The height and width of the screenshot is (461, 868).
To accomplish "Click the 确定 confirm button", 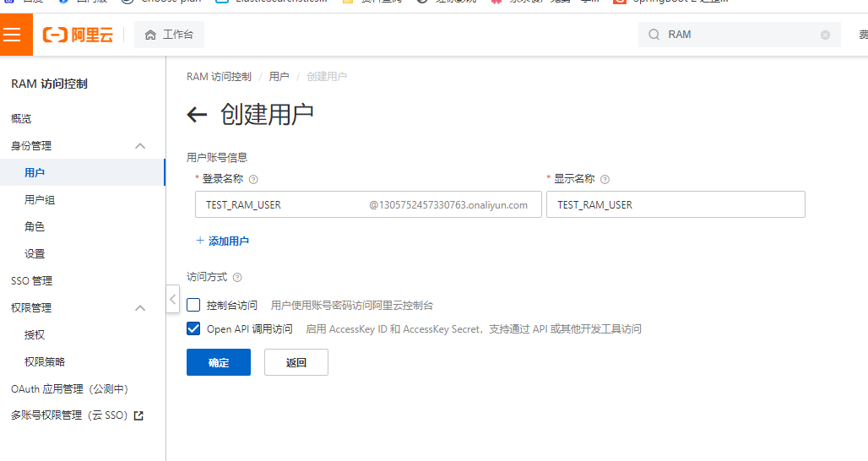I will pos(219,362).
